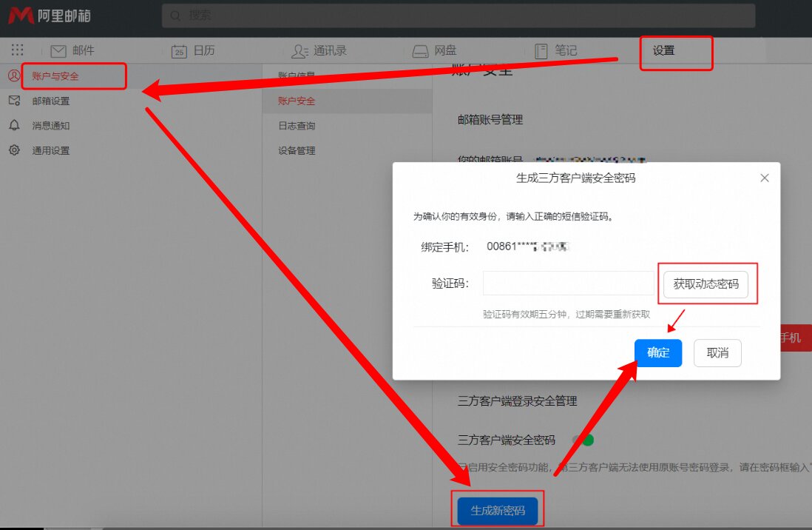Click the Alibaba Mail logo
This screenshot has height=530, width=812.
click(x=50, y=16)
